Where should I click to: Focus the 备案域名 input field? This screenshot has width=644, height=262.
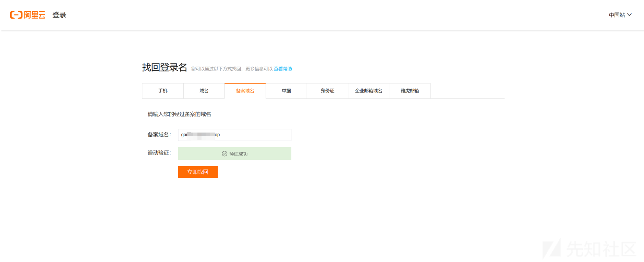(234, 135)
